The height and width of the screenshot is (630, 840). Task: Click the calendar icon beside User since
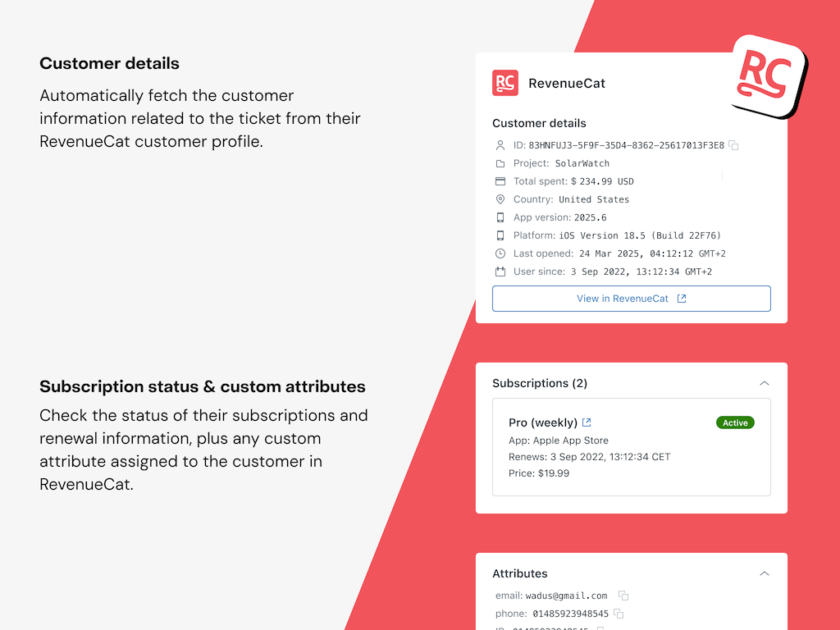(500, 272)
